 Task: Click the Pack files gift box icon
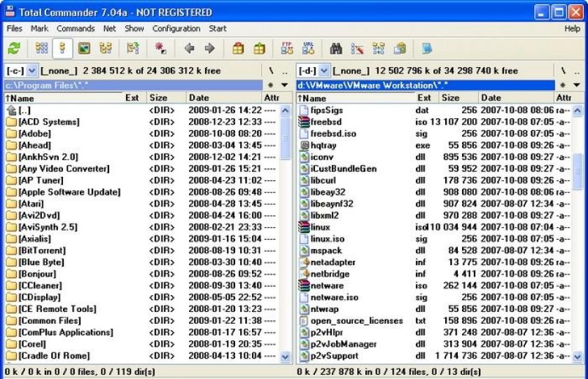[238, 48]
